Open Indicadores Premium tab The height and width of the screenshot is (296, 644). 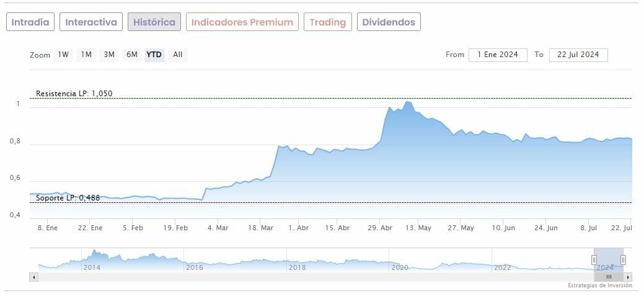[x=242, y=22]
